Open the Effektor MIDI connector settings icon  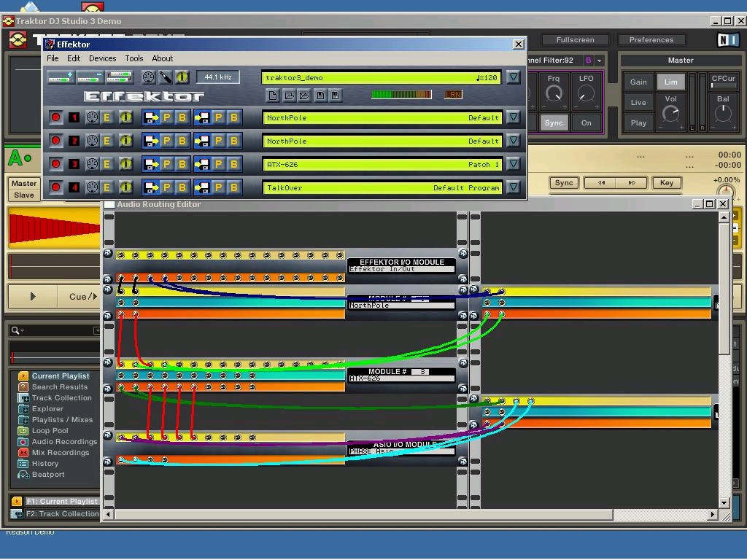pos(149,77)
